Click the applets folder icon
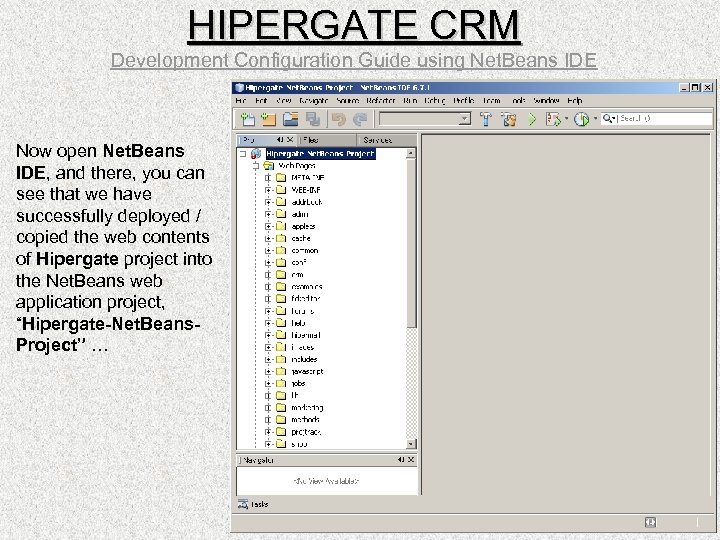 (x=281, y=226)
